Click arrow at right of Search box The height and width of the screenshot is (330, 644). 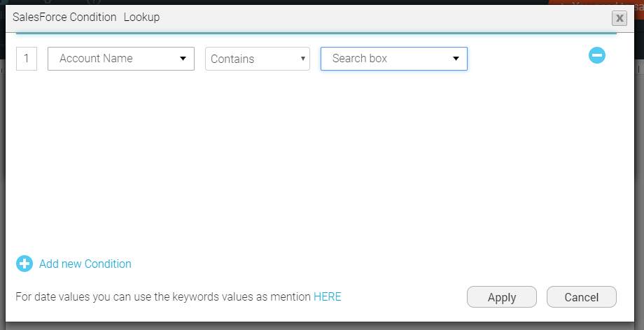tap(456, 59)
